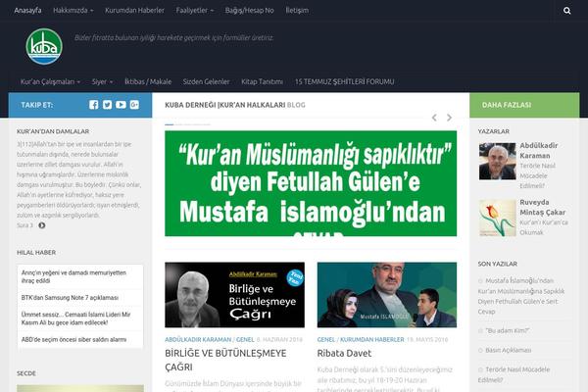Read Ümmet sessiz Cemaati İslami news
588x392 pixels.
click(x=75, y=318)
